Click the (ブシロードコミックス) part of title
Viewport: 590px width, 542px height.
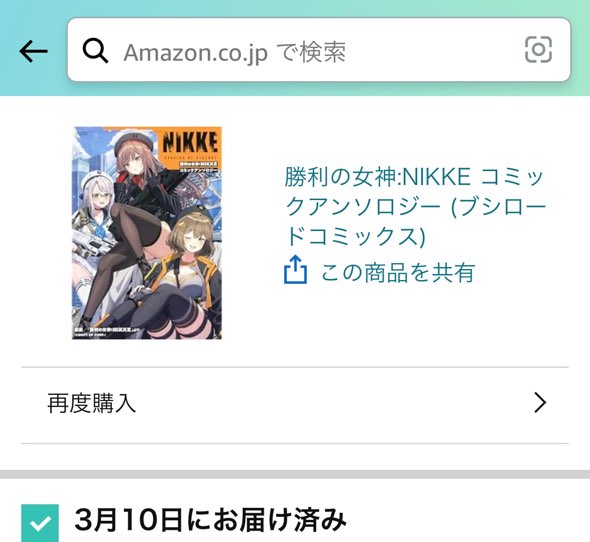click(416, 221)
